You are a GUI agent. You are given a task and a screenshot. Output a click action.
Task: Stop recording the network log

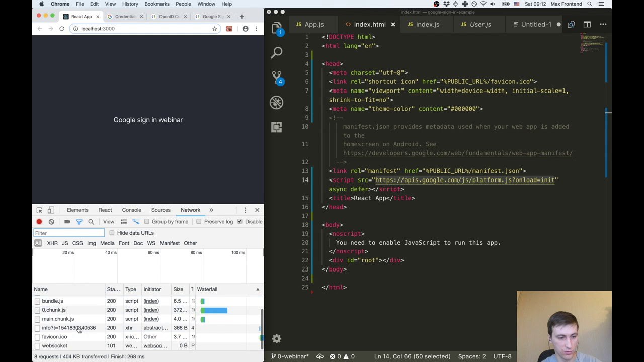tap(39, 222)
